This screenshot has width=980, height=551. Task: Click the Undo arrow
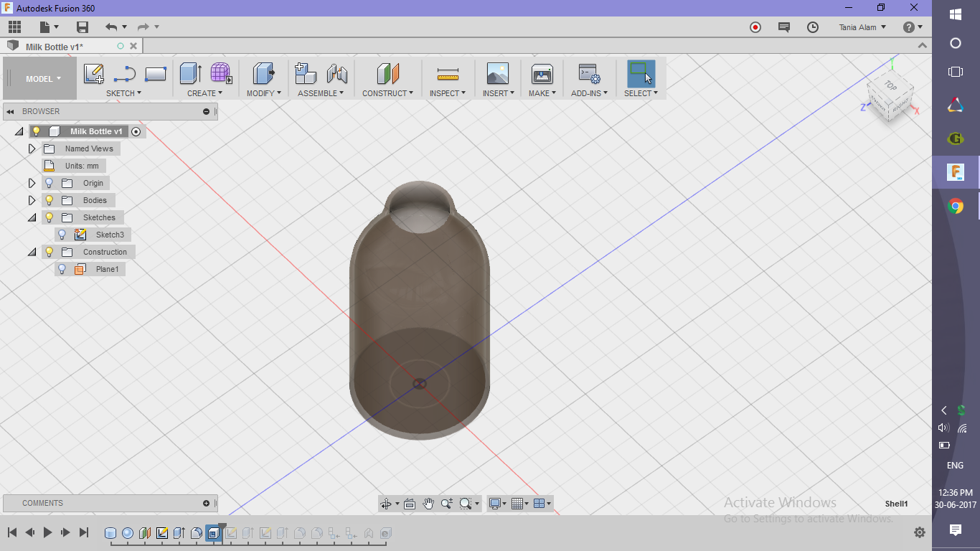point(110,27)
